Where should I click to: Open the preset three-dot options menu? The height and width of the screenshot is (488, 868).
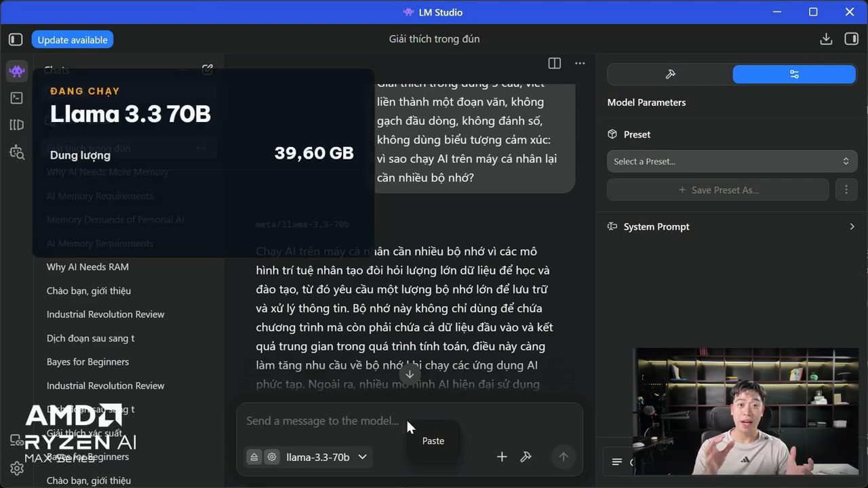[x=846, y=190]
